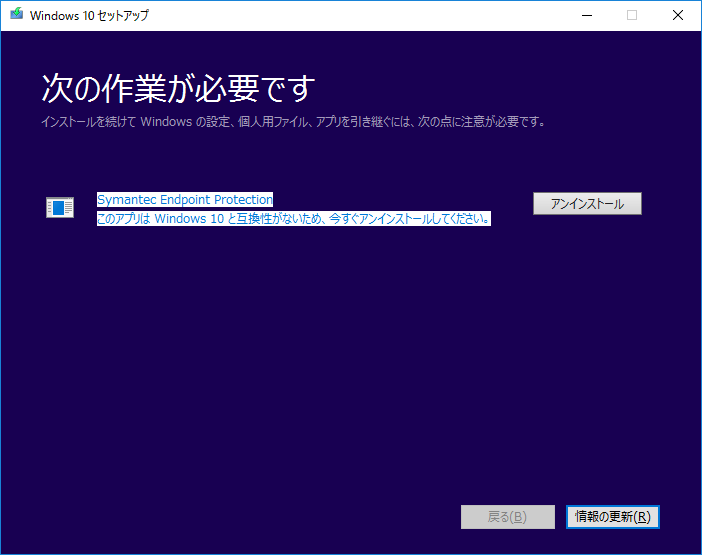
Task: Click the Symantec app icon
Action: click(60, 208)
